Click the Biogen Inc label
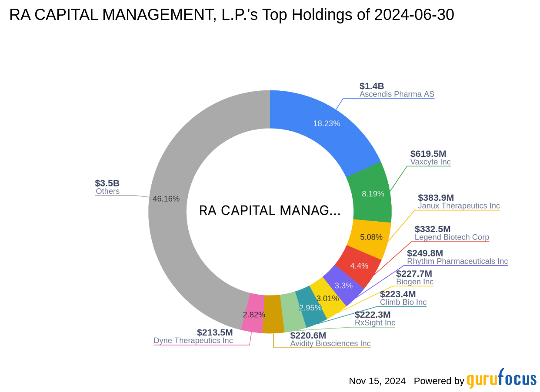Viewport: 540px width, 392px height. [415, 282]
